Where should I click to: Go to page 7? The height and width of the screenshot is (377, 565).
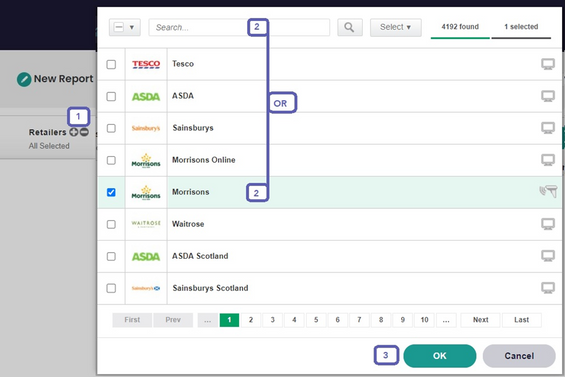(x=359, y=320)
